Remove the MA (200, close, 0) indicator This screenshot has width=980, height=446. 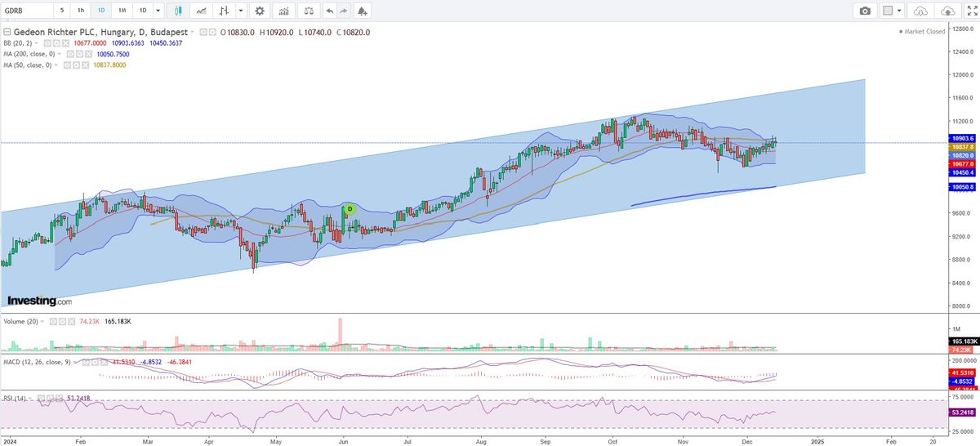point(88,54)
